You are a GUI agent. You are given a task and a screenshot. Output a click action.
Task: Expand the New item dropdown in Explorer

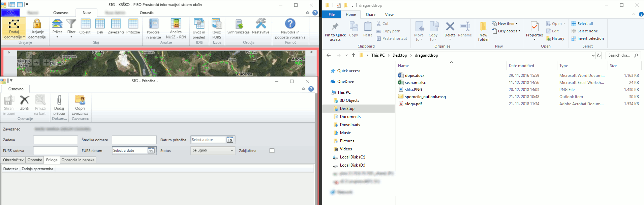pos(516,24)
